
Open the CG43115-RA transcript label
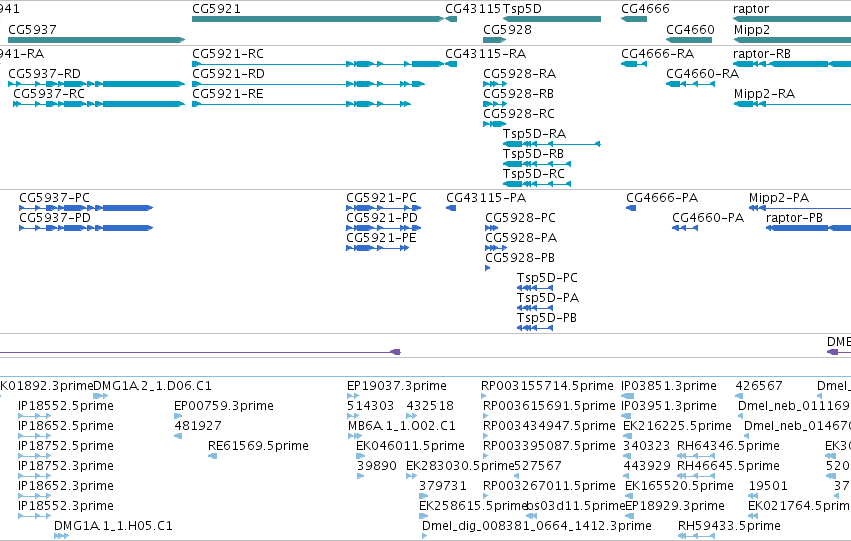(486, 54)
